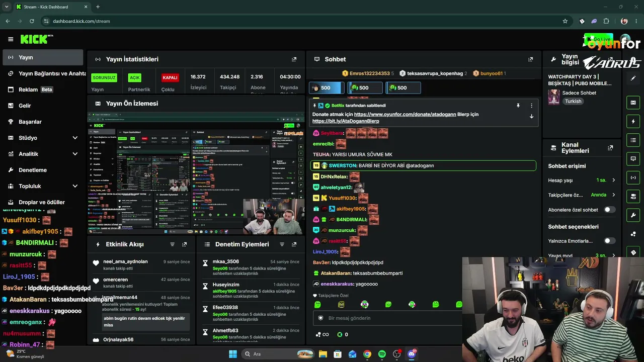Viewport: 644px width, 362px height.
Task: Open Reklam Beta in the sidebar
Action: pos(43,89)
